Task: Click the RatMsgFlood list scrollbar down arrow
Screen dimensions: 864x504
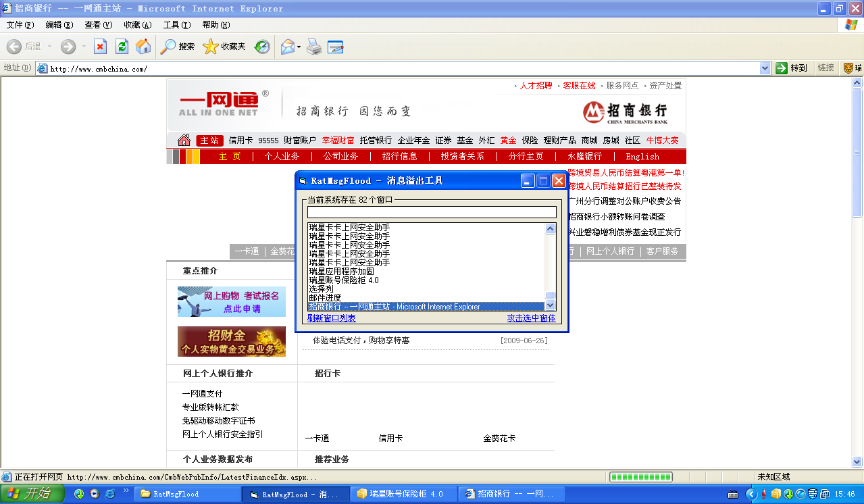Action: [x=550, y=305]
